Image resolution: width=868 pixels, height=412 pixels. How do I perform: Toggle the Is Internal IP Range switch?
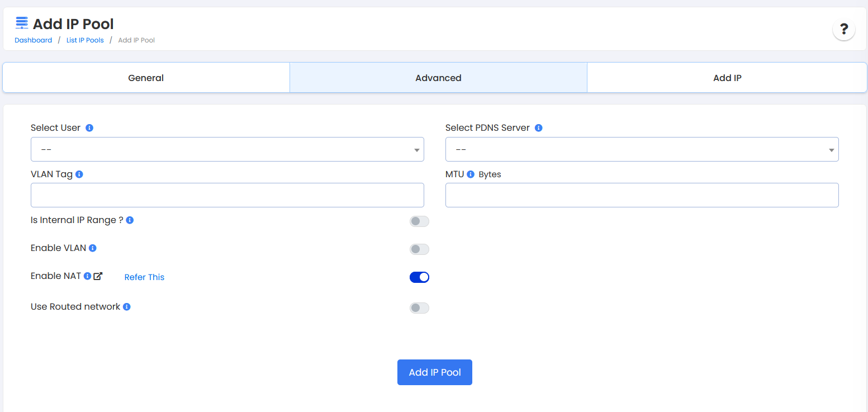tap(419, 221)
